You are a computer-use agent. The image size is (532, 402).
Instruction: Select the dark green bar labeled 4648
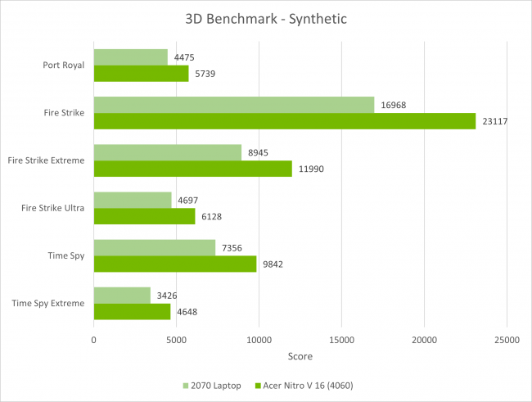tap(133, 312)
